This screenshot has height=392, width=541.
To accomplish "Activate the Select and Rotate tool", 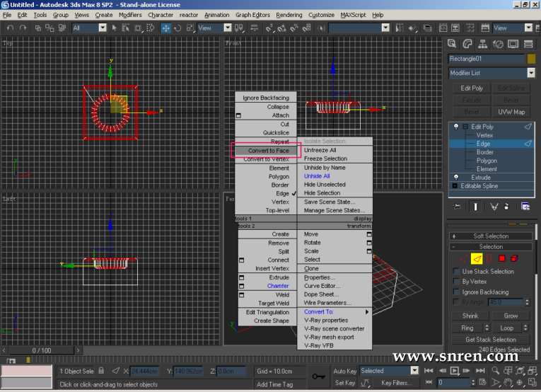I will pyautogui.click(x=178, y=28).
